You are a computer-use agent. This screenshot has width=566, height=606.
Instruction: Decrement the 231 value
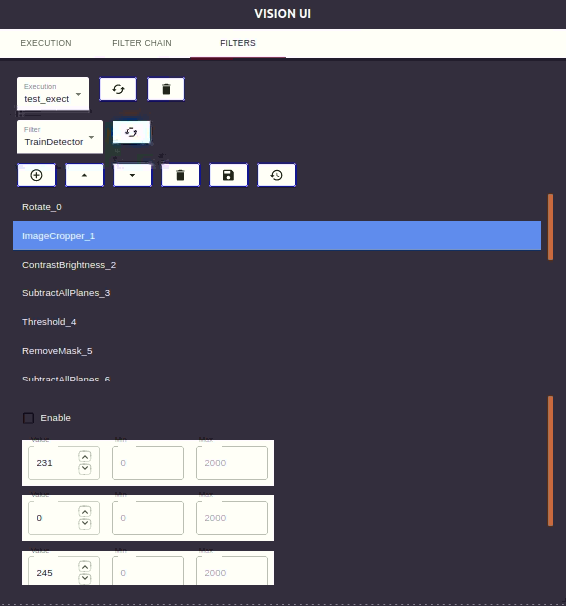pyautogui.click(x=85, y=469)
